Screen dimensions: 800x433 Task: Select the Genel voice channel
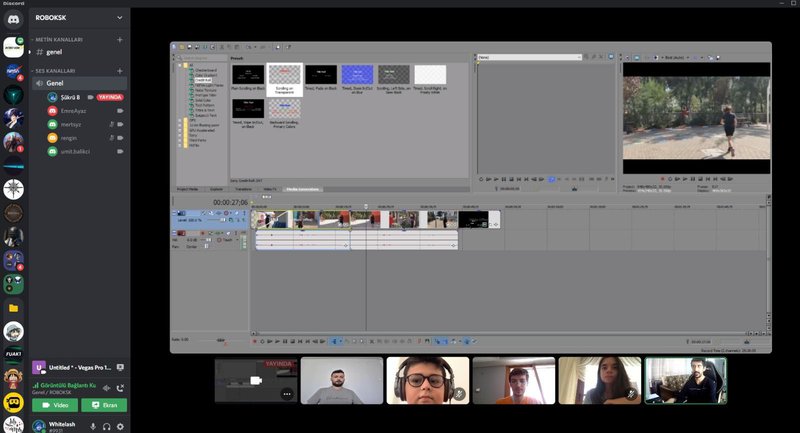pos(55,83)
